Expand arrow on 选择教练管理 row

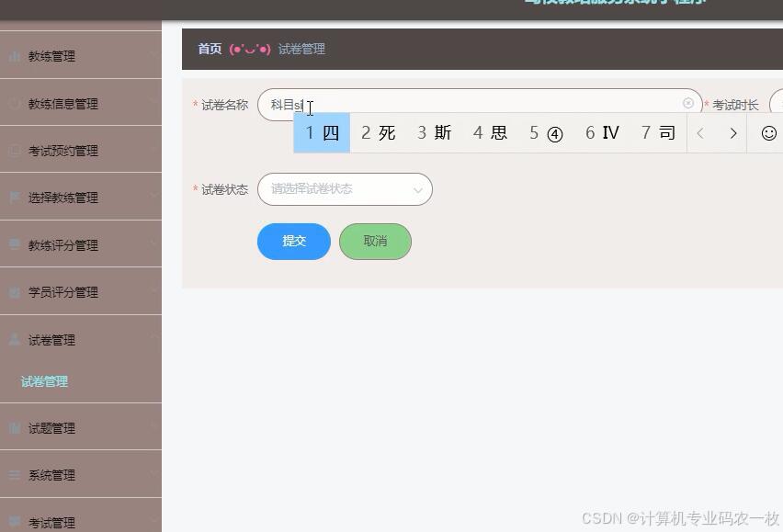point(153,195)
